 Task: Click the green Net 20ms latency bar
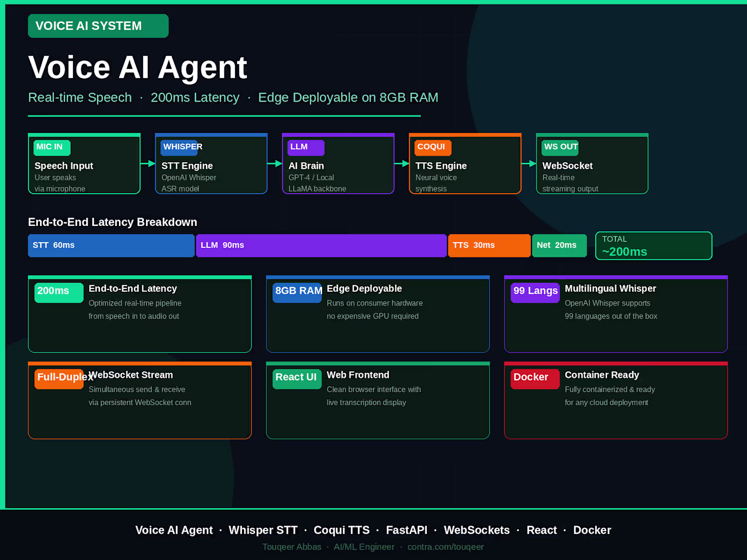[x=559, y=245]
